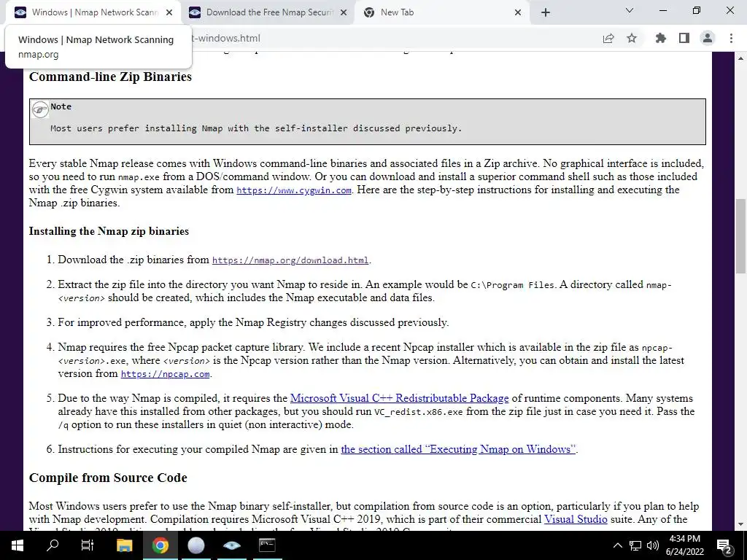Open the Executing Nmap on Windows section link
This screenshot has width=747, height=560.
[458, 449]
